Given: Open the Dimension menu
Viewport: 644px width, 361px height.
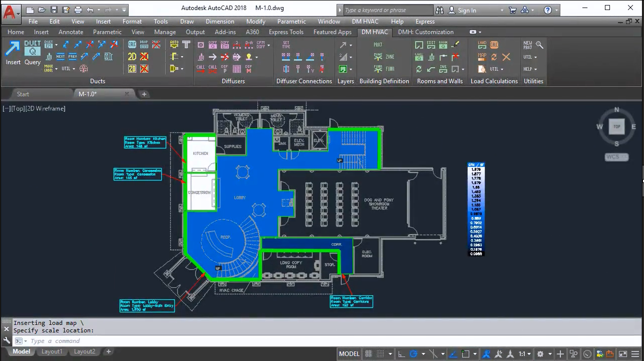Looking at the screenshot, I should coord(220,22).
